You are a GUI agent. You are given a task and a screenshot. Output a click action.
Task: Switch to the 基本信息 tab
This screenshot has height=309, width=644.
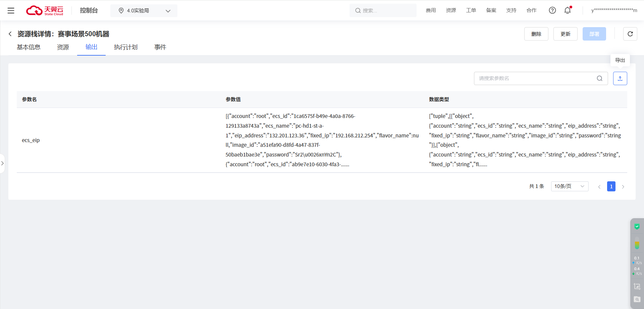(x=29, y=47)
